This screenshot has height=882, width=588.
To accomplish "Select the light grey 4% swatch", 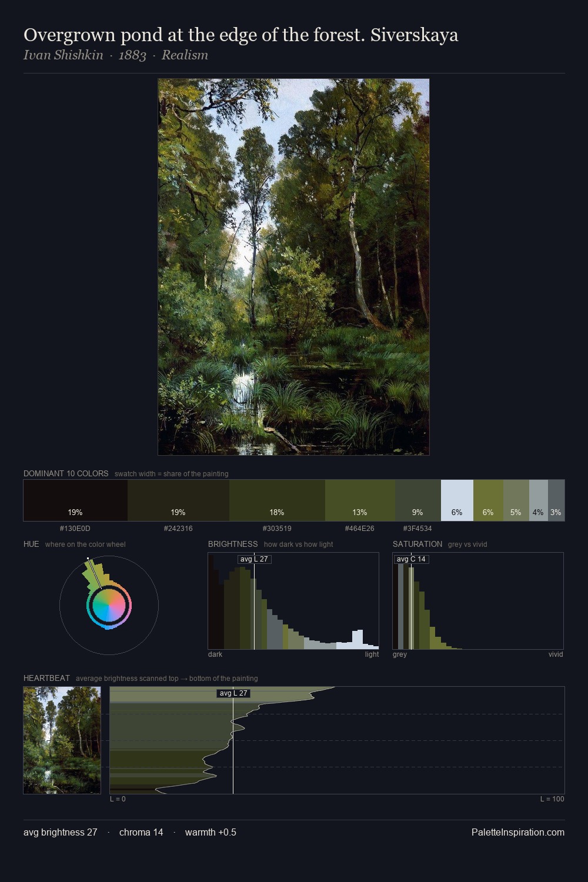I will pyautogui.click(x=538, y=500).
